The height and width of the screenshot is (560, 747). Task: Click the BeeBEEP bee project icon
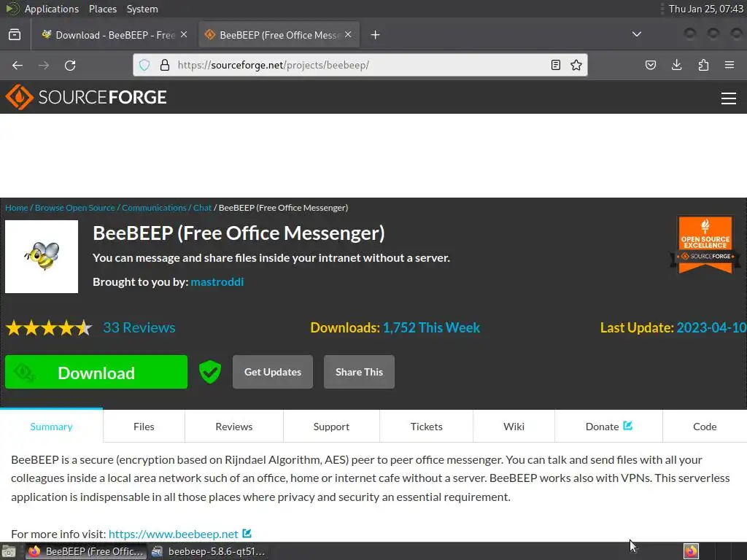click(x=42, y=256)
